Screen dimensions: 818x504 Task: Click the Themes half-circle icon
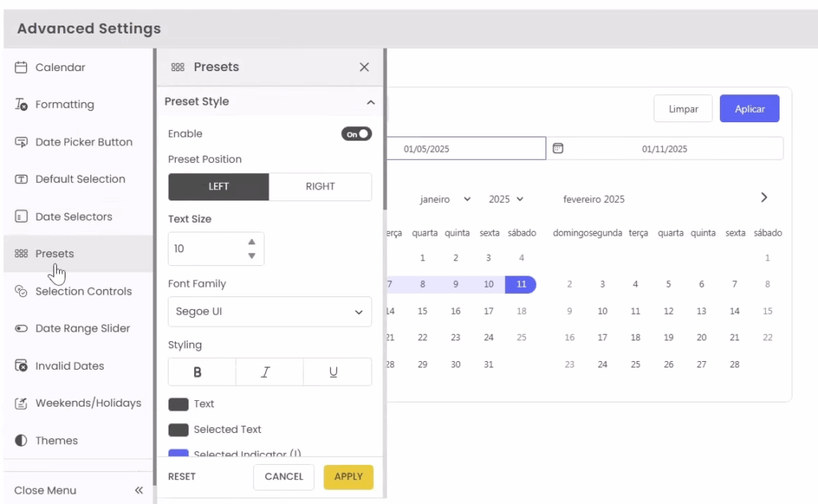(21, 440)
